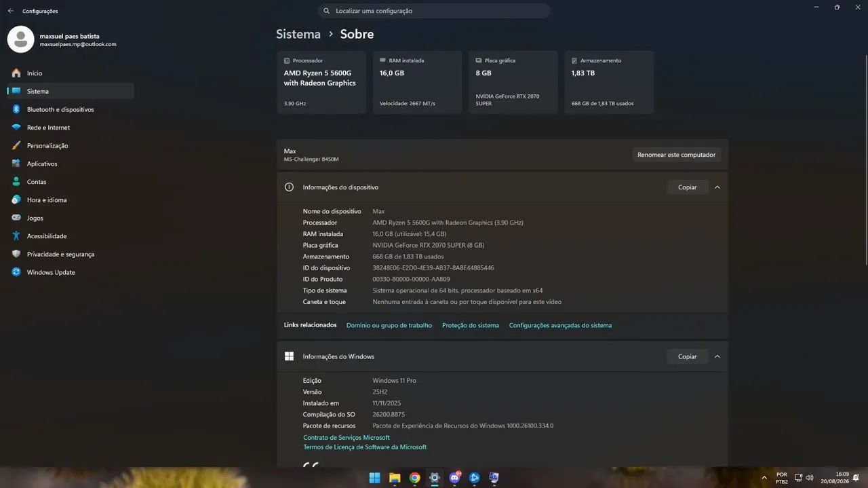The image size is (868, 488).
Task: Open the Jogos controller icon
Action: click(x=16, y=218)
